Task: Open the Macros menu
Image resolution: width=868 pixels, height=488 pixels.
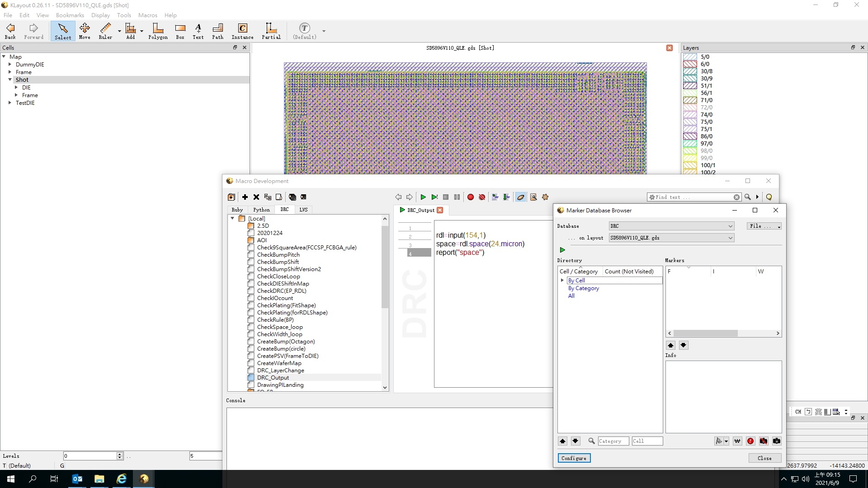Action: pos(147,15)
